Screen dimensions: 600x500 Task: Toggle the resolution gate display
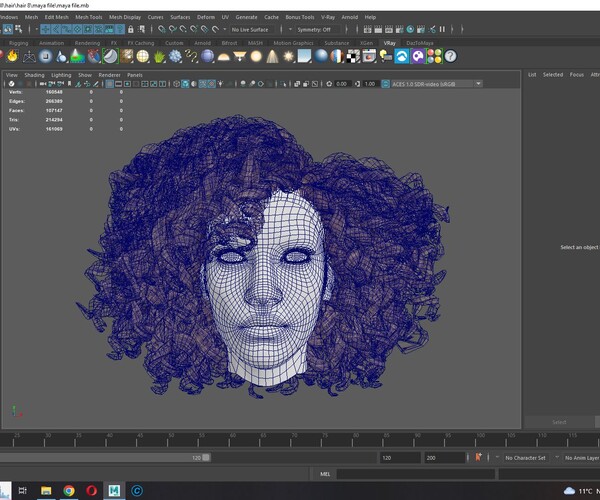[x=127, y=84]
